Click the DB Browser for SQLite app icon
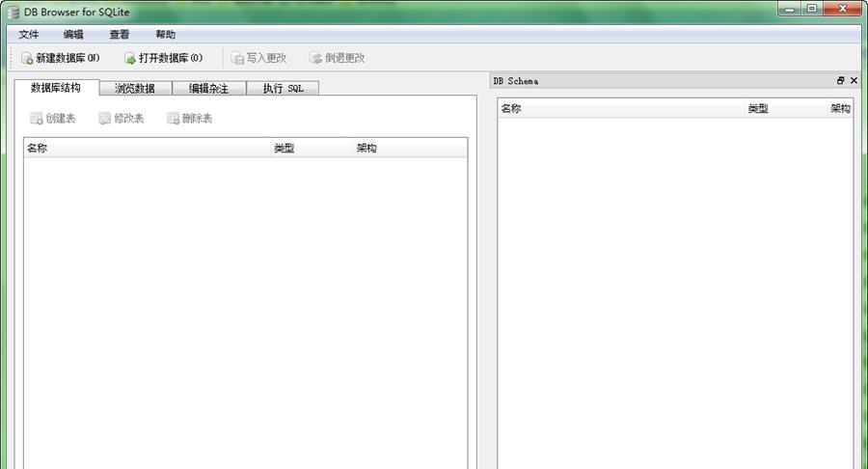 coord(14,12)
